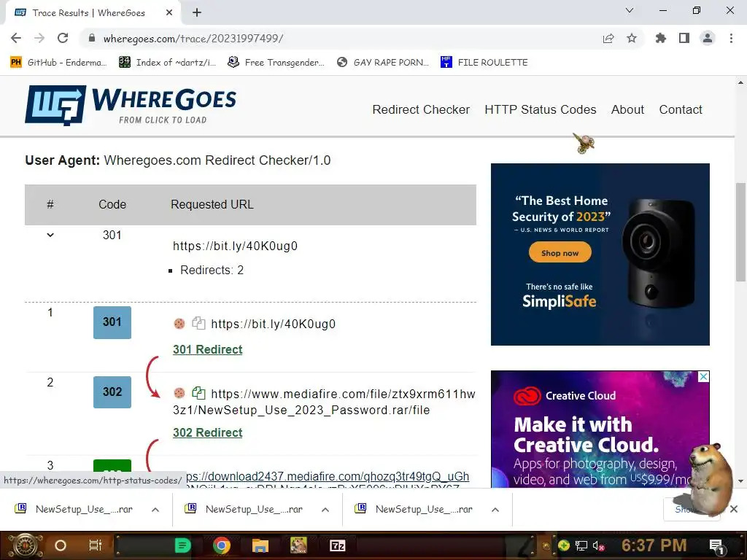This screenshot has height=560, width=747.
Task: Open the FILE ROULETTE bookmark
Action: tap(484, 63)
